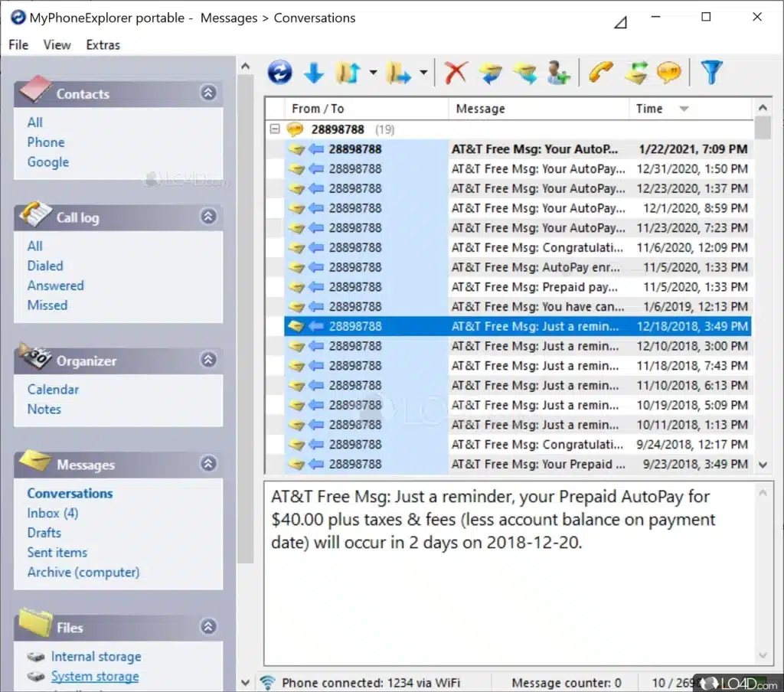Image resolution: width=784 pixels, height=692 pixels.
Task: Click envelope icon on 1/22/2021 message row
Action: 296,149
